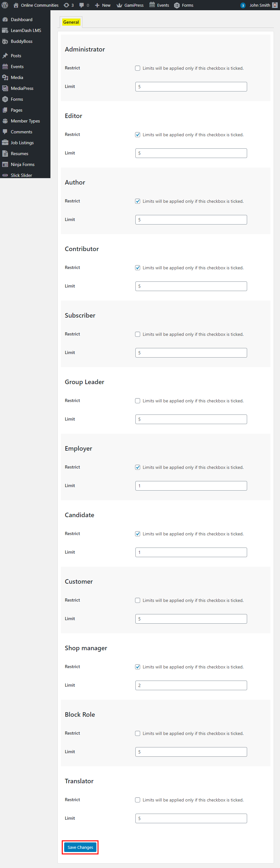Switch to the General tab
Viewport: 280px width, 868px height.
pyautogui.click(x=71, y=22)
